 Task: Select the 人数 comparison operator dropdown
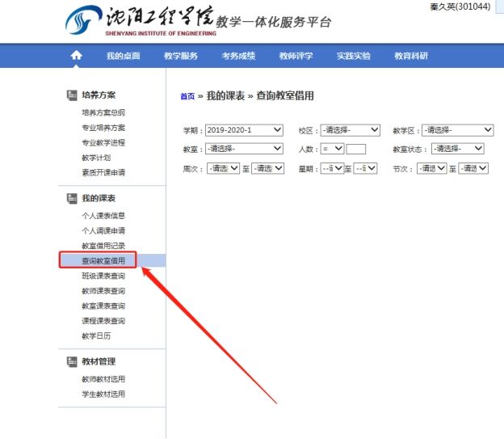click(x=332, y=149)
